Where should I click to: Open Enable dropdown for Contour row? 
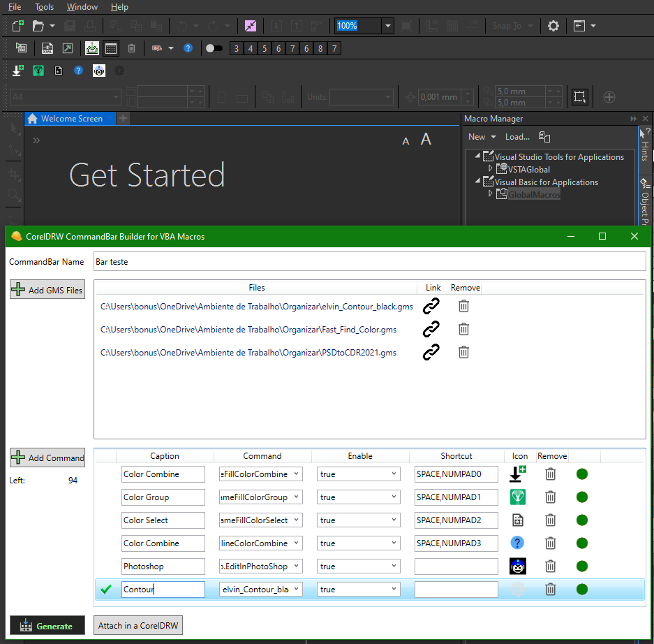394,589
